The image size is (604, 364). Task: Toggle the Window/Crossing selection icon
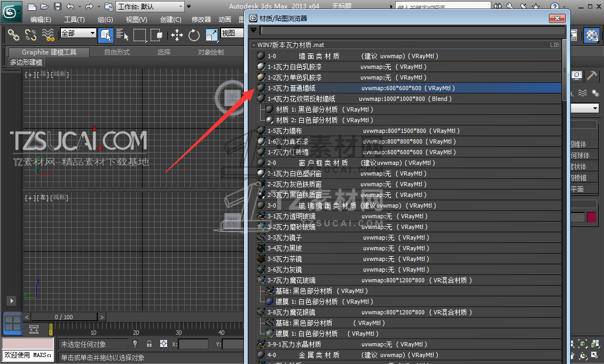tap(156, 35)
